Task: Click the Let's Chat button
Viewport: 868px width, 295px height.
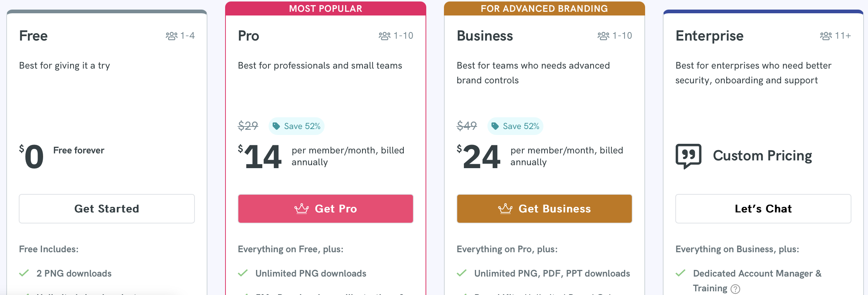Action: pyautogui.click(x=763, y=209)
